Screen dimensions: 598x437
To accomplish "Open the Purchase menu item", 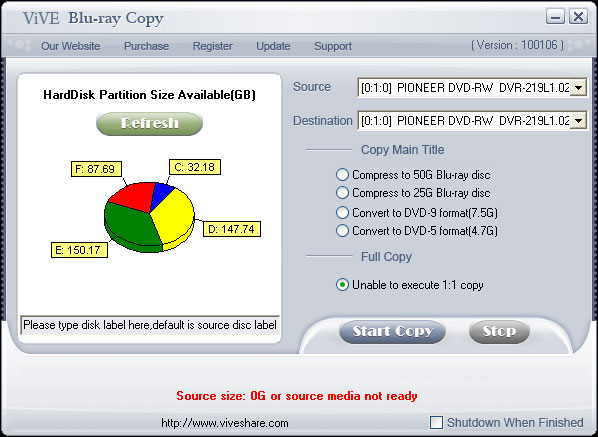I will point(146,46).
